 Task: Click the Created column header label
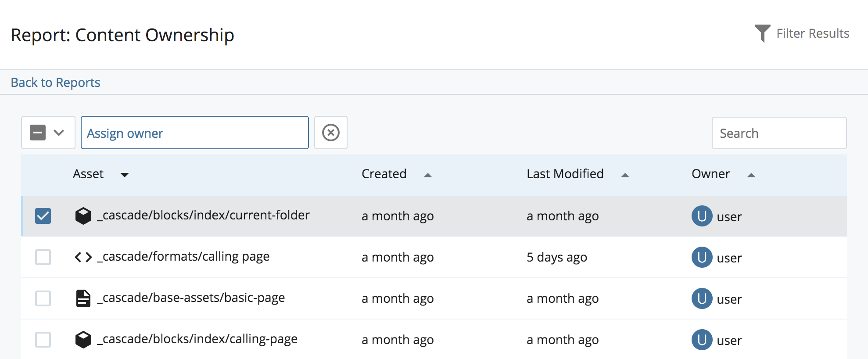tap(384, 174)
